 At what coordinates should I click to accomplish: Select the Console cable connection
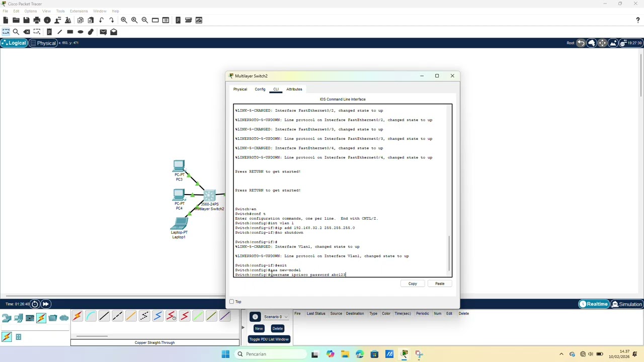91,316
